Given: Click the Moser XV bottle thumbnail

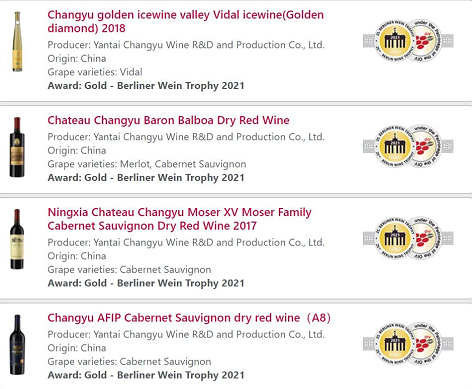Looking at the screenshot, I should (x=17, y=239).
